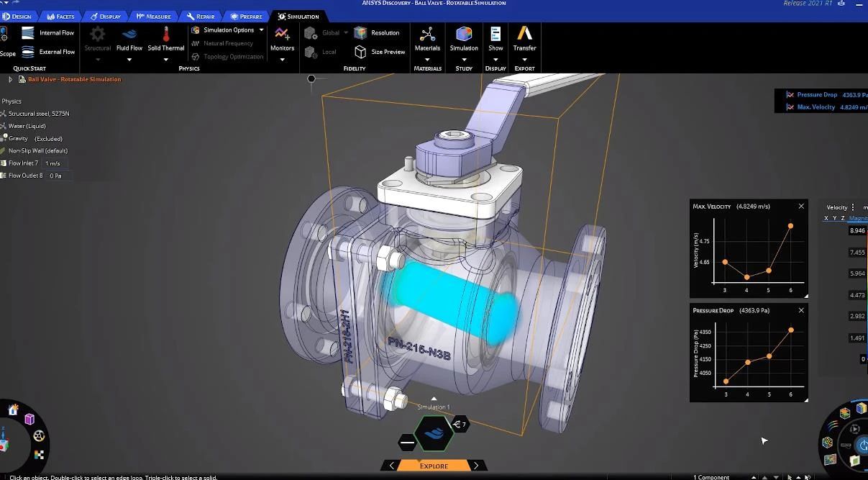Switch to the Prepare tab

(247, 16)
